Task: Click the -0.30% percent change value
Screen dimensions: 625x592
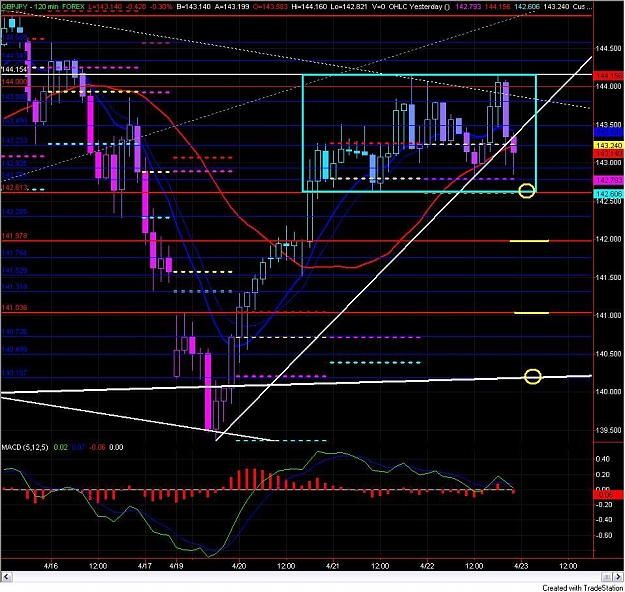Action: tap(159, 7)
